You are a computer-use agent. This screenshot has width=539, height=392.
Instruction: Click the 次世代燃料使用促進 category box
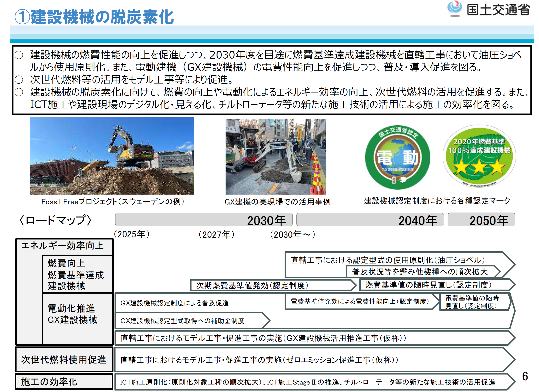(64, 359)
